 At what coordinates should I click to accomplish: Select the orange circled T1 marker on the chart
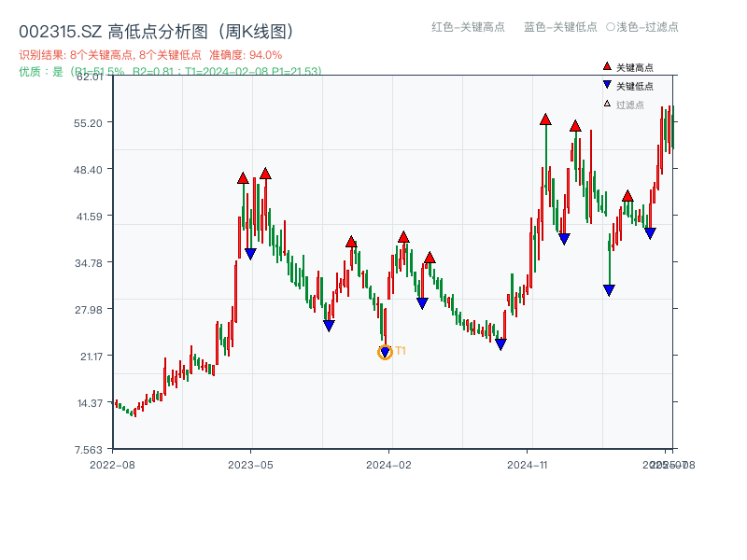click(384, 352)
